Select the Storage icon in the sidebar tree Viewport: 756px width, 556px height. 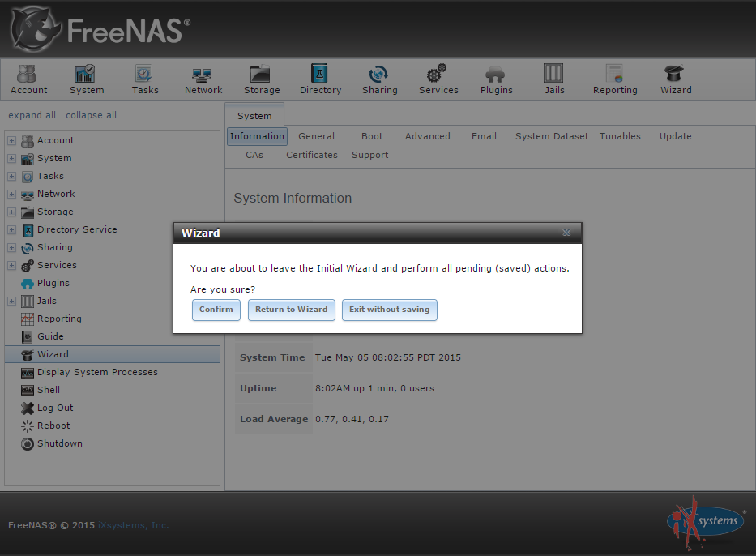(x=28, y=212)
